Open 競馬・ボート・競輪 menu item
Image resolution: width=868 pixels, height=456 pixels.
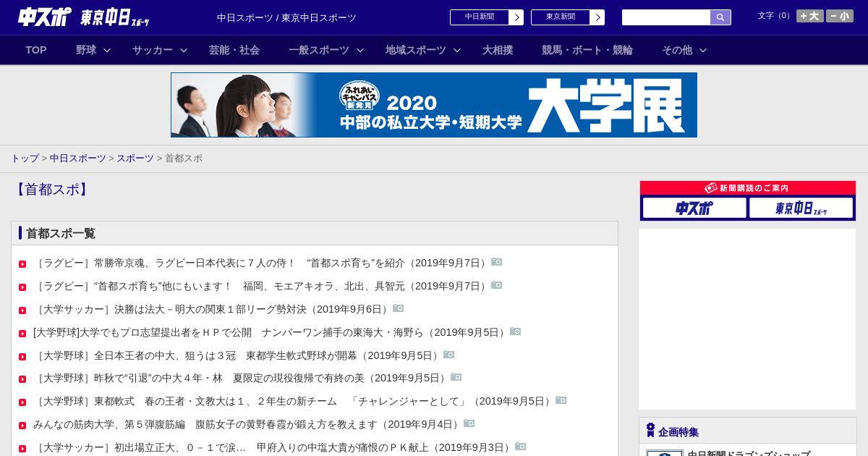(587, 50)
